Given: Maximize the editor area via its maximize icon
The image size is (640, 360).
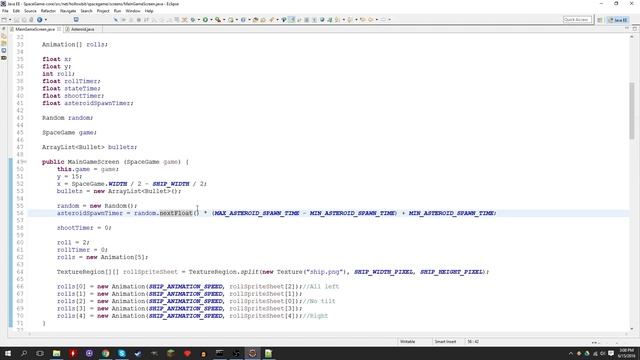Looking at the screenshot, I should click(634, 29).
